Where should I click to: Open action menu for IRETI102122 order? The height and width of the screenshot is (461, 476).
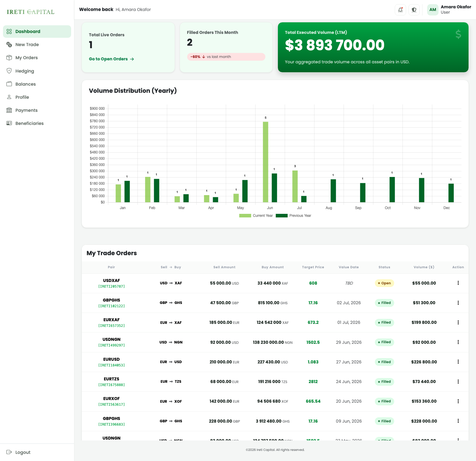[x=458, y=303]
